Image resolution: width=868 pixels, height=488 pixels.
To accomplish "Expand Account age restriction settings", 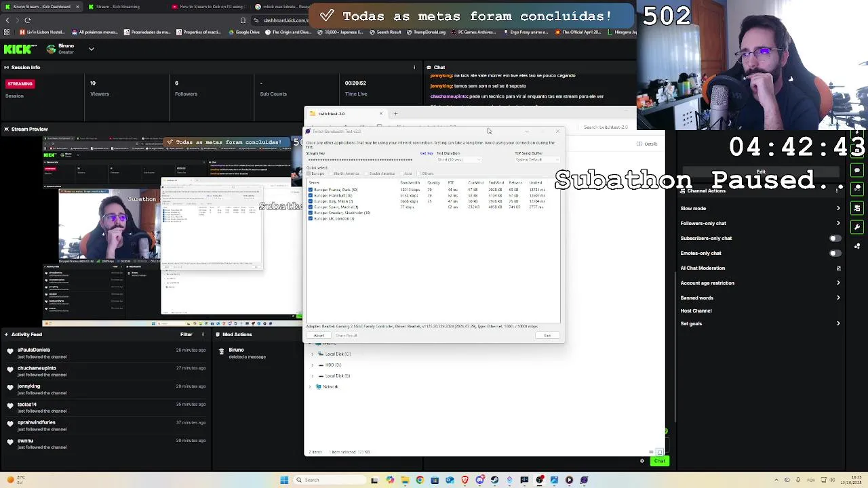I will [x=838, y=283].
